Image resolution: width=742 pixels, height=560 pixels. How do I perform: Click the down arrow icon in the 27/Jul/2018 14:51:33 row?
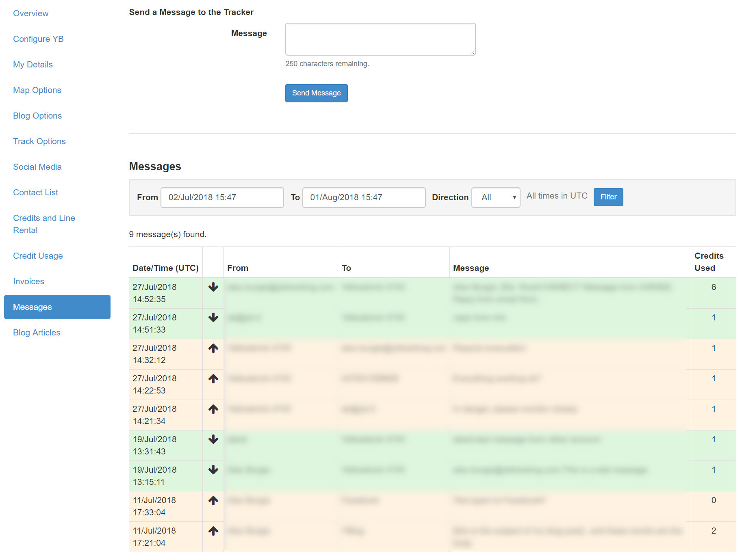[x=213, y=318]
